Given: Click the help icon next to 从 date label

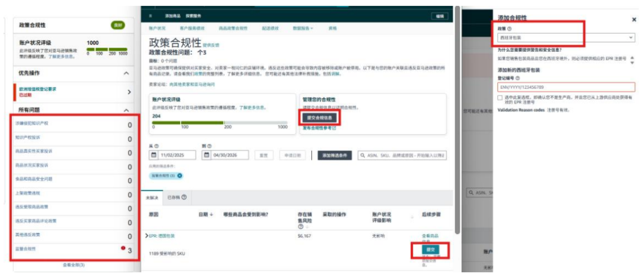Looking at the screenshot, I should click(x=156, y=146).
